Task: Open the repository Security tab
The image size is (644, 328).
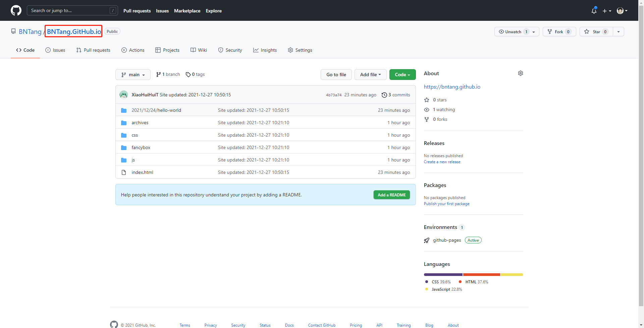Action: pos(230,50)
